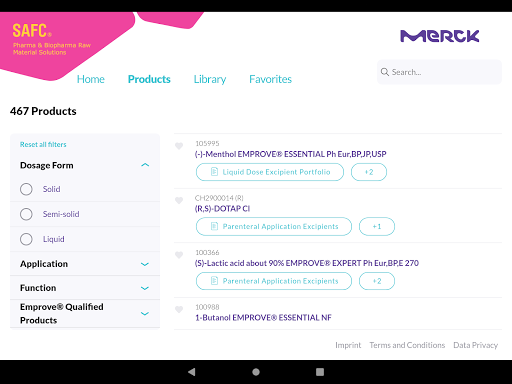Expand the Application filter section
The height and width of the screenshot is (384, 512).
pyautogui.click(x=145, y=264)
